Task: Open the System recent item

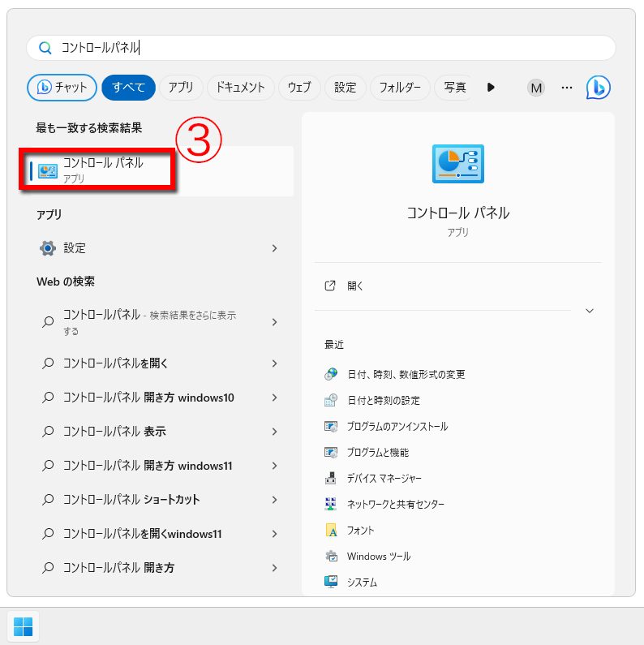Action: pyautogui.click(x=362, y=583)
